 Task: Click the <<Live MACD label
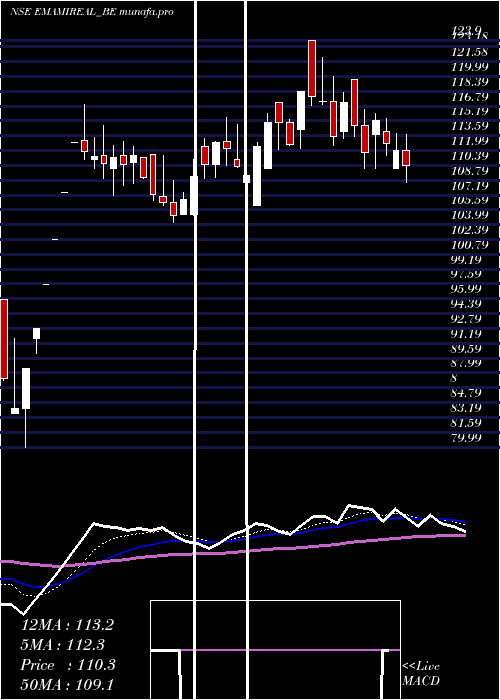pos(421,673)
